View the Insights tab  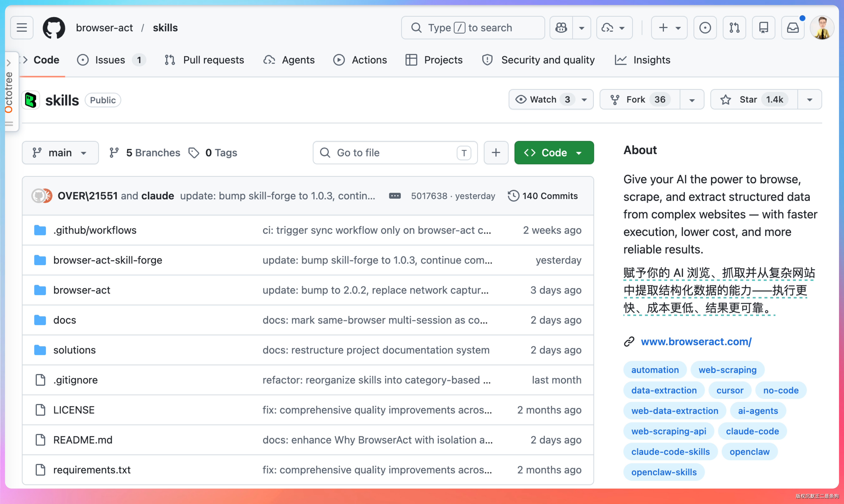[x=643, y=60]
